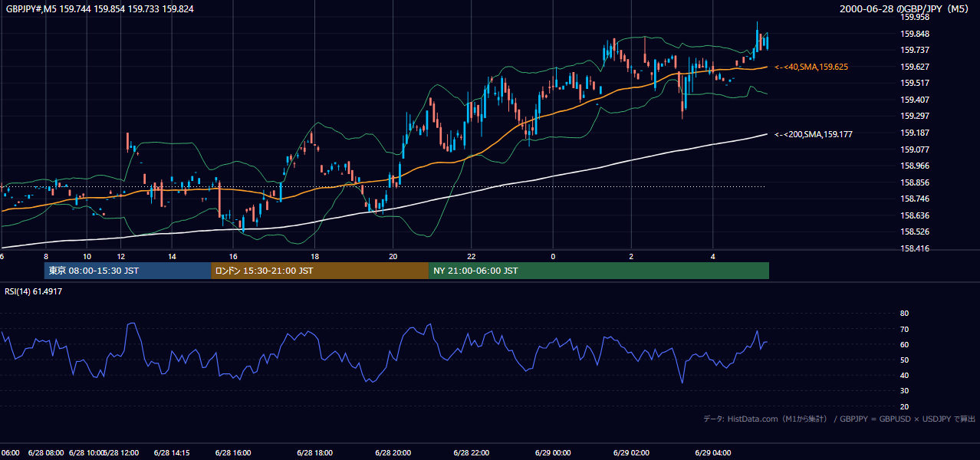Select the orange '<-<40,SMA,159.625' label
The width and height of the screenshot is (980, 460).
811,67
